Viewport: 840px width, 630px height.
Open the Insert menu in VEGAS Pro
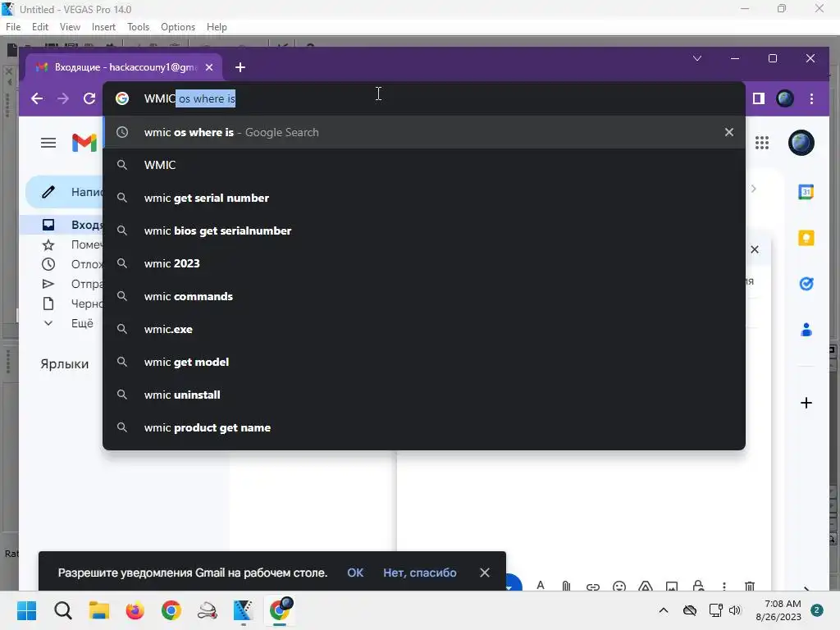click(103, 27)
